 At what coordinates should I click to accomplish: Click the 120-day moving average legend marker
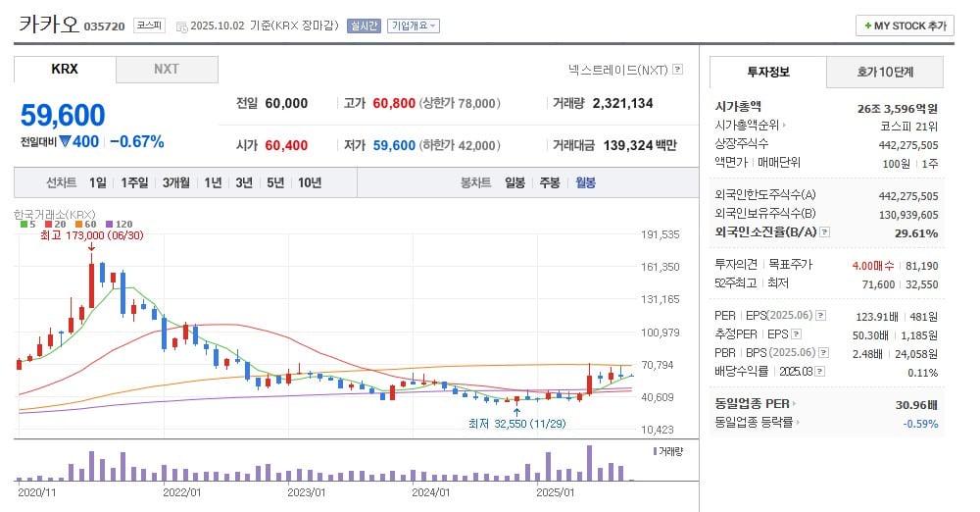point(109,224)
